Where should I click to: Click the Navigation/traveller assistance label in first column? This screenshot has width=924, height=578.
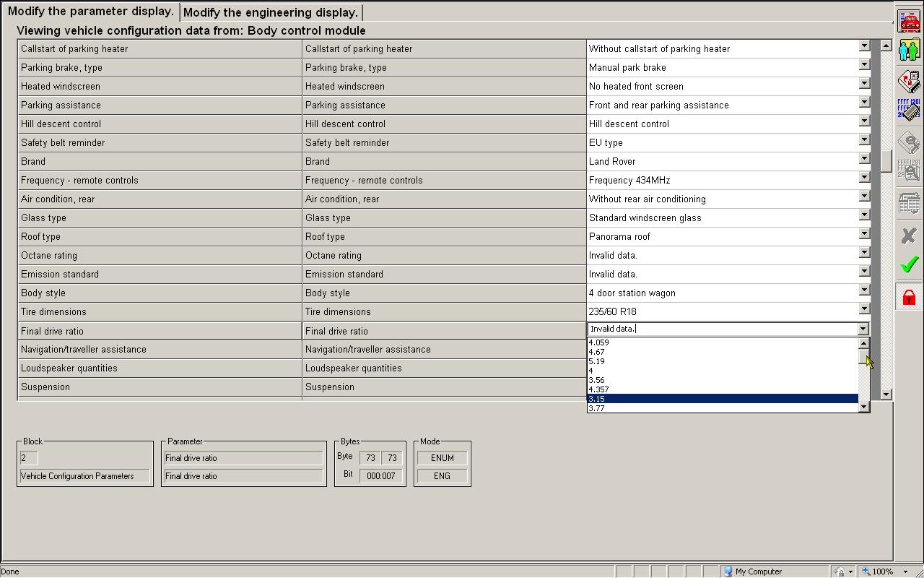[84, 350]
